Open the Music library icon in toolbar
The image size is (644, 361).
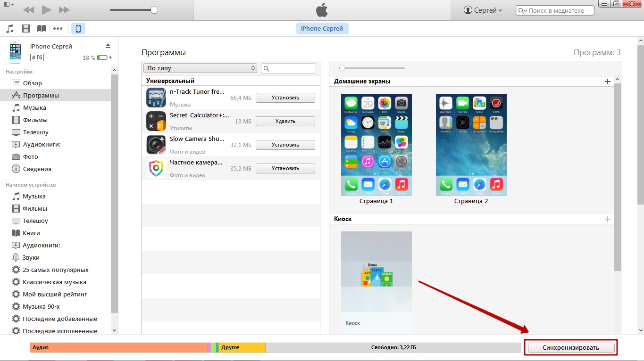(x=10, y=29)
